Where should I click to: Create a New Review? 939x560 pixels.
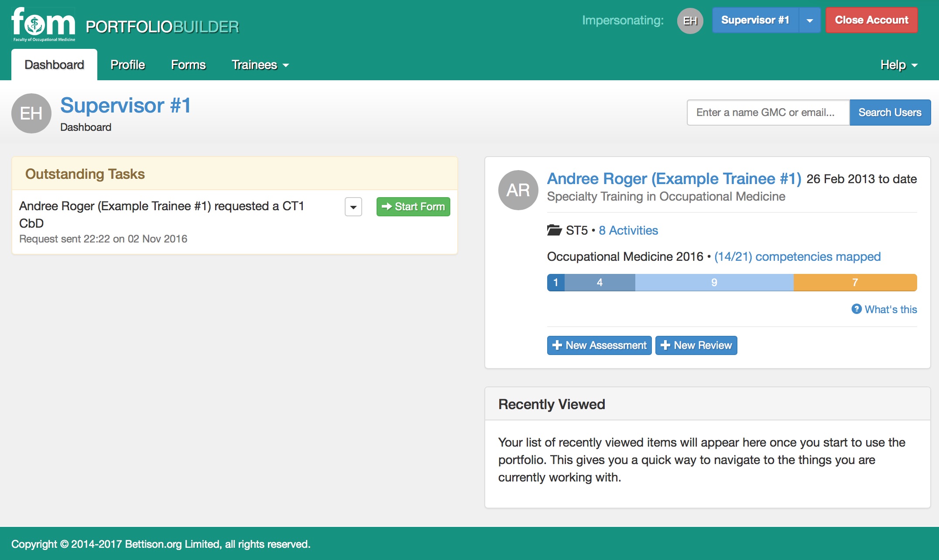click(696, 345)
